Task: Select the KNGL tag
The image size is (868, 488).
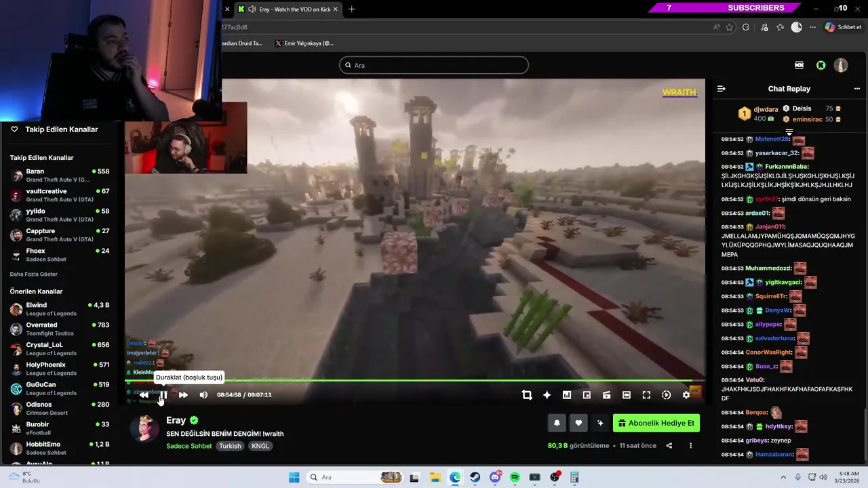Action: click(260, 446)
